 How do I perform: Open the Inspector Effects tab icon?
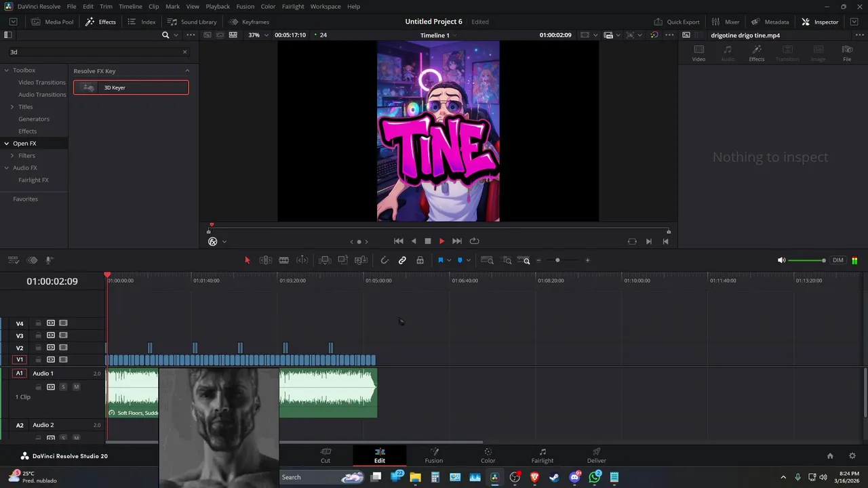point(757,53)
